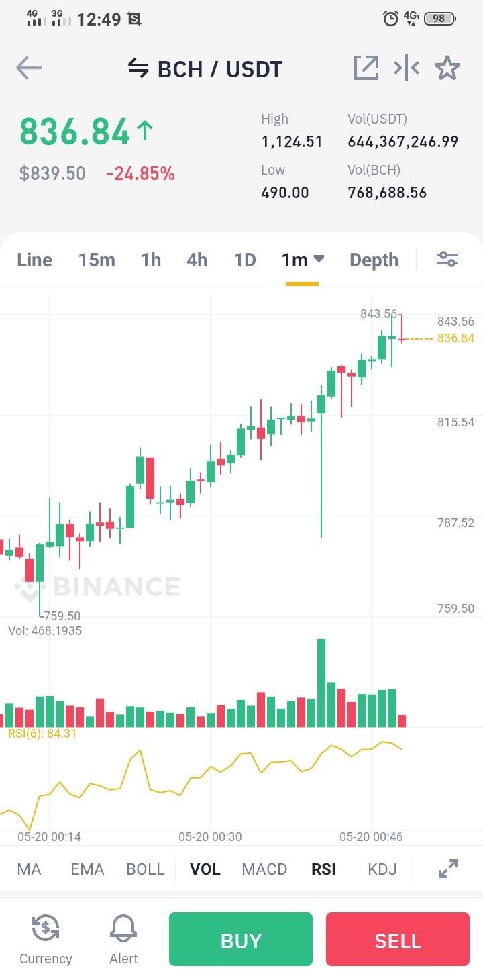Image resolution: width=483 pixels, height=980 pixels.
Task: Select the tallest green volume bar
Action: [x=321, y=683]
